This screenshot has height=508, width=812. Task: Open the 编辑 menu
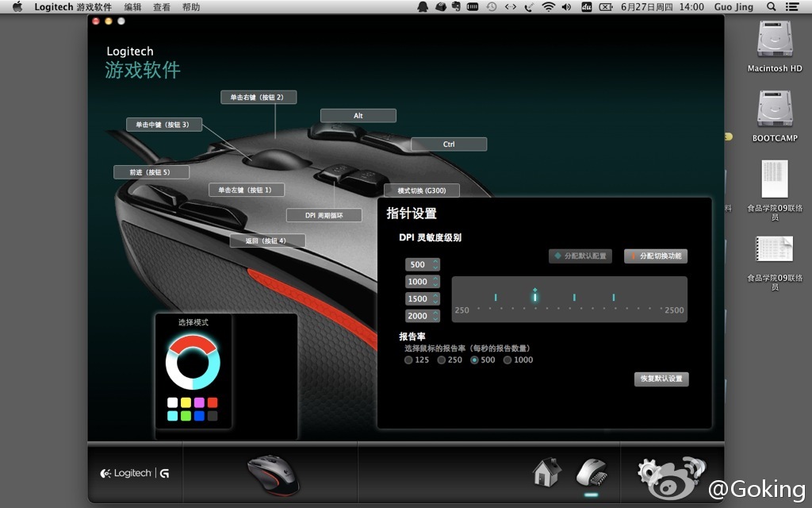coord(133,6)
